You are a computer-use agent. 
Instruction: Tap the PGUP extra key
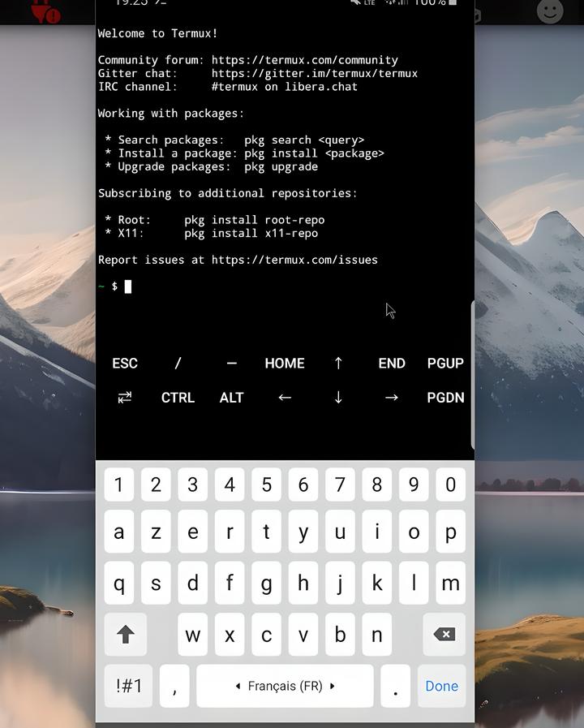(x=445, y=363)
